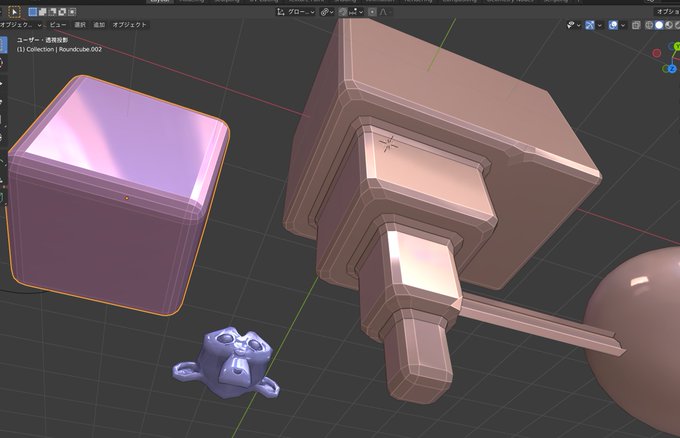Screen dimensions: 680x438
Task: Click orange origin dot of the Roundcube
Action: pos(127,198)
